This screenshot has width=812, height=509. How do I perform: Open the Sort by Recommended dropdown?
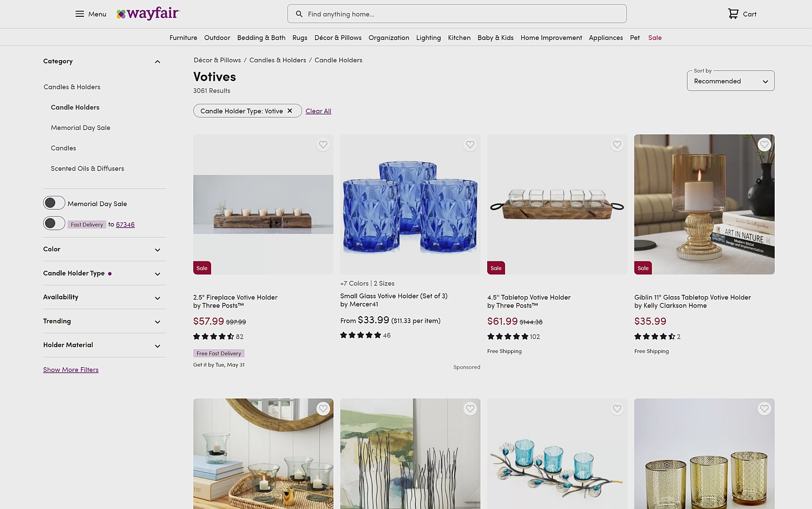[x=731, y=81]
